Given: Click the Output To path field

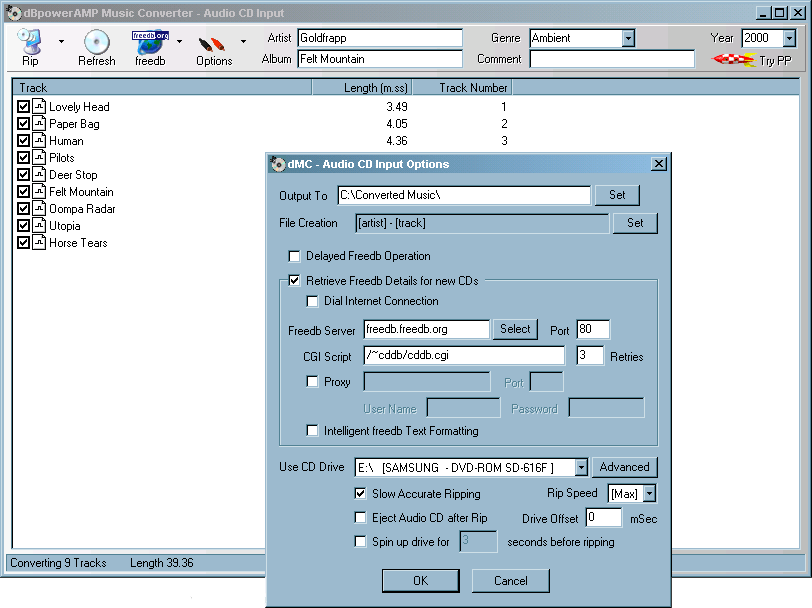Looking at the screenshot, I should point(463,195).
